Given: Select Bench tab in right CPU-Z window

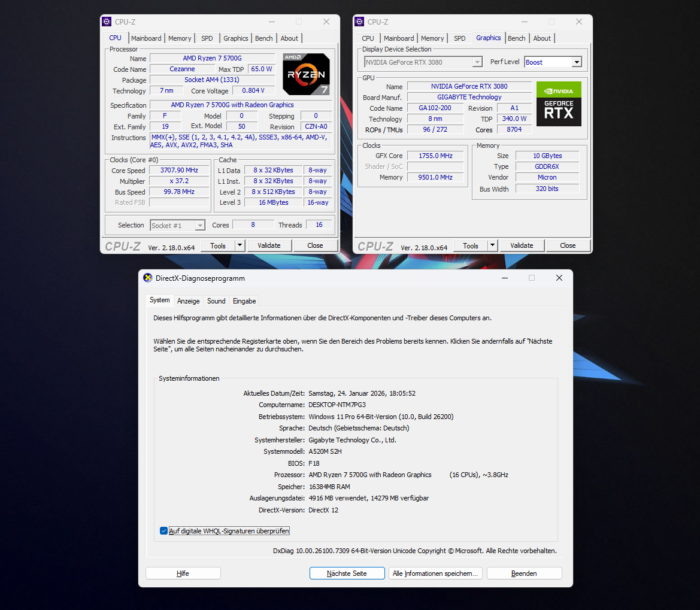Looking at the screenshot, I should pyautogui.click(x=517, y=38).
